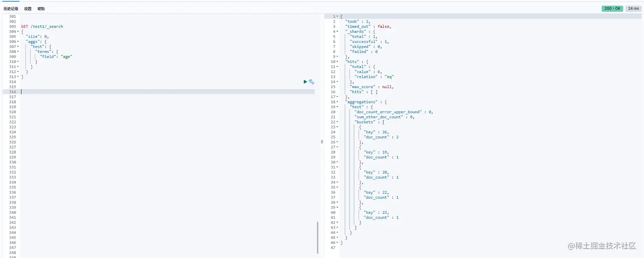Click line number 303 in request gutter
This screenshot has width=644, height=258.
point(12,26)
